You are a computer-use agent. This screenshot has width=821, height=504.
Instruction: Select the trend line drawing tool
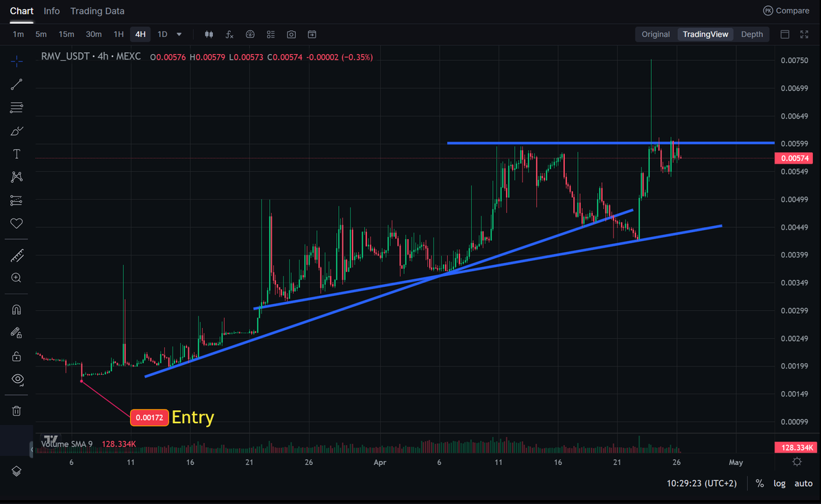click(x=16, y=84)
